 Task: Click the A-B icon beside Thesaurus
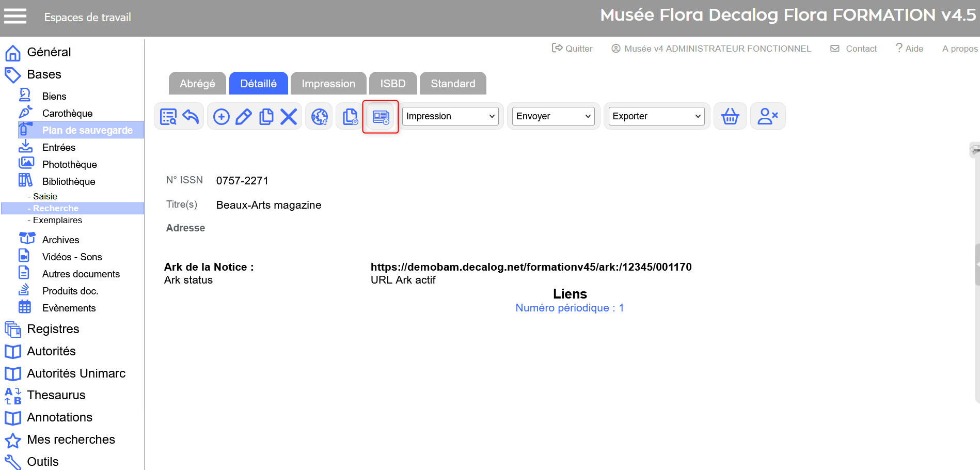(x=13, y=396)
